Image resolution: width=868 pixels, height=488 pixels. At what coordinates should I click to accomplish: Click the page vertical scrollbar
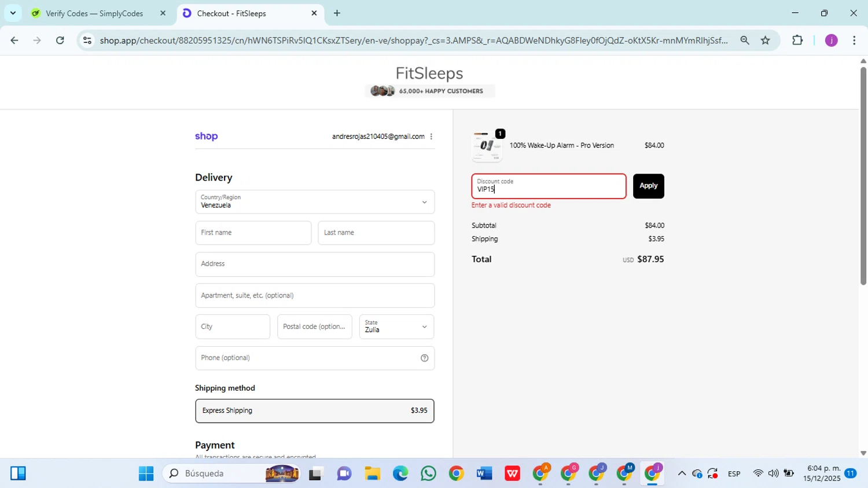point(863,176)
